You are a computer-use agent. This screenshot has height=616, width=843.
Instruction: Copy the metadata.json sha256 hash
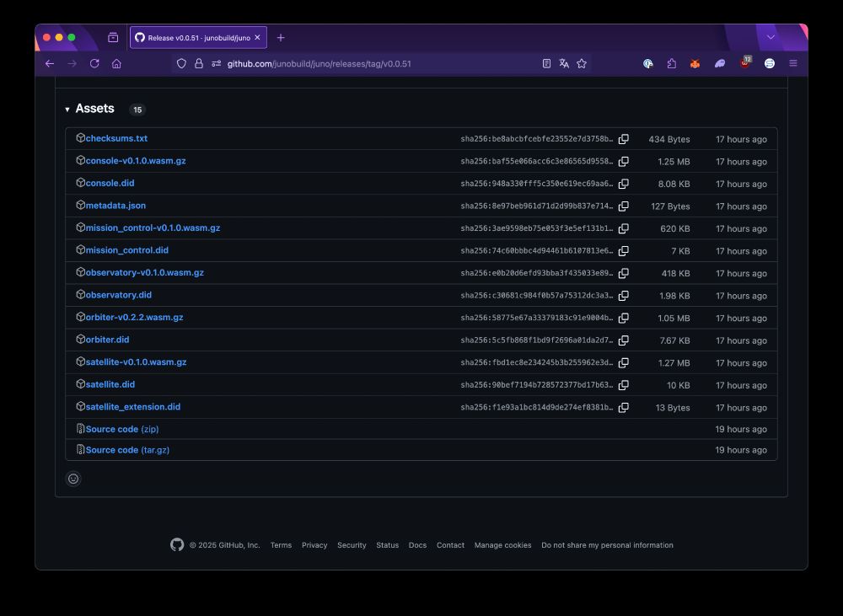623,206
